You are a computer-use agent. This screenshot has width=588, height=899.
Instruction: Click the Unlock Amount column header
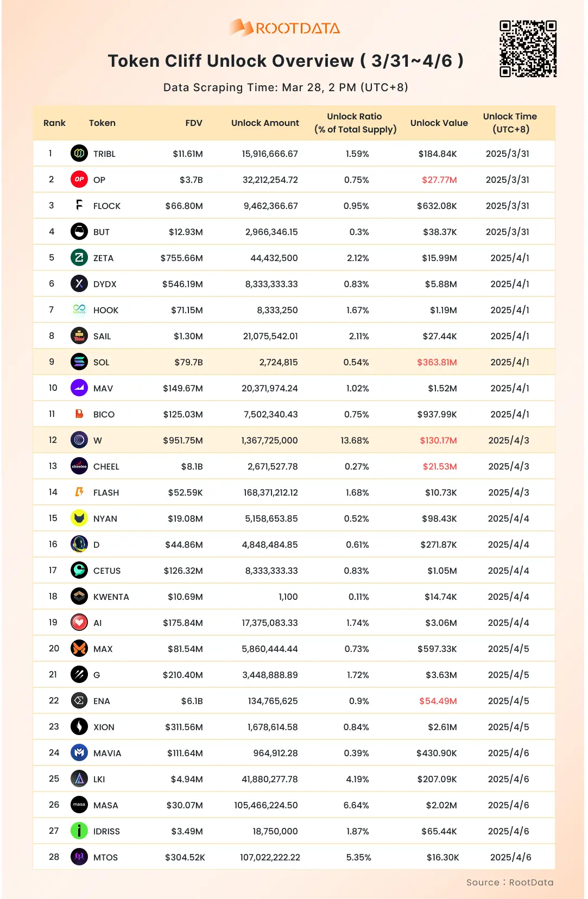tap(265, 123)
